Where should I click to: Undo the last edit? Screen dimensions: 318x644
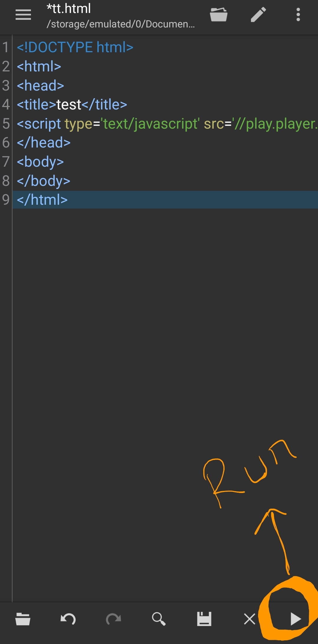[x=68, y=619]
